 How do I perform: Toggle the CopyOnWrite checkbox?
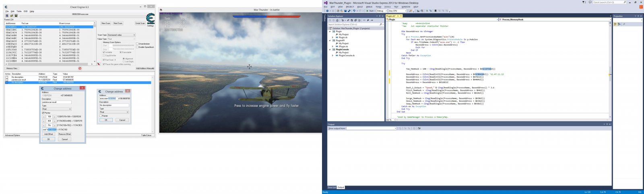pyautogui.click(x=104, y=55)
